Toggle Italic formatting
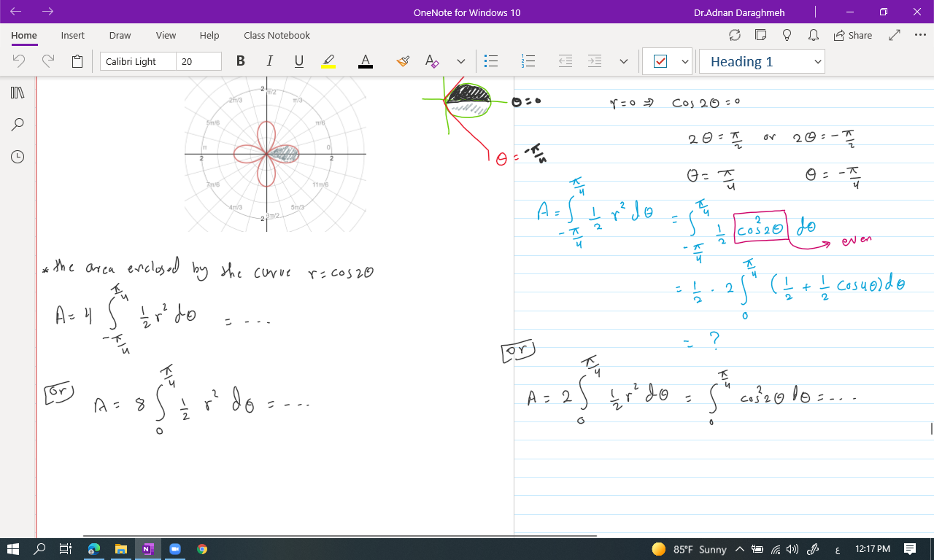The image size is (934, 560). click(269, 61)
